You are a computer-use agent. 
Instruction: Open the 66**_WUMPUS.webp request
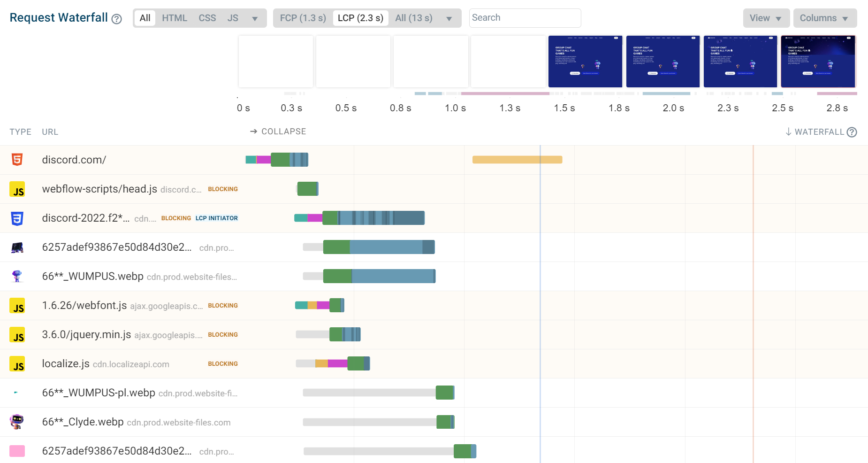point(93,276)
